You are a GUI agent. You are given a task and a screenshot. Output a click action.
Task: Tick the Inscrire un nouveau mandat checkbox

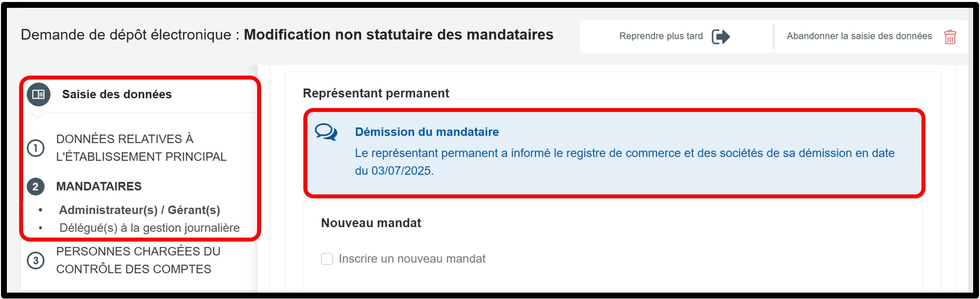pyautogui.click(x=327, y=259)
